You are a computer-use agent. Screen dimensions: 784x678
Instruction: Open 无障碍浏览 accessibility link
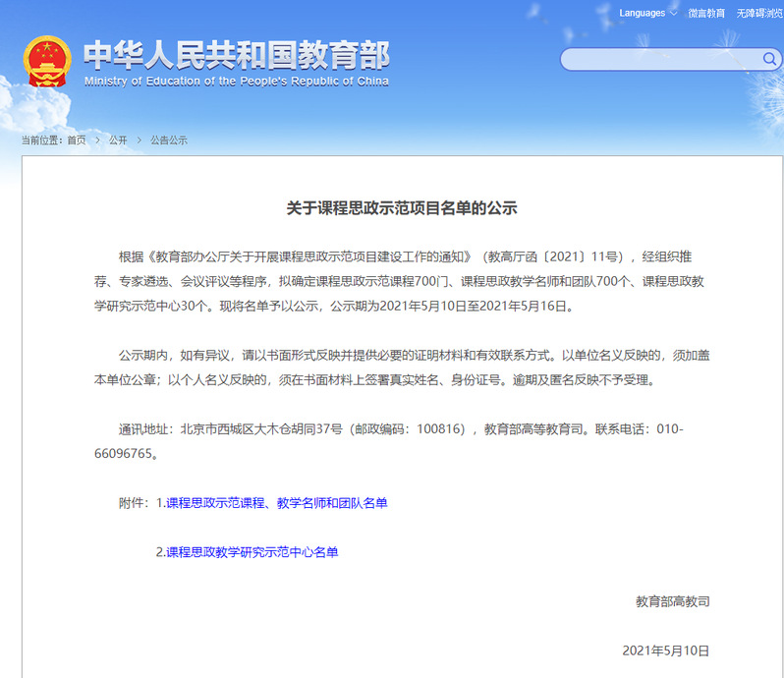[x=759, y=13]
